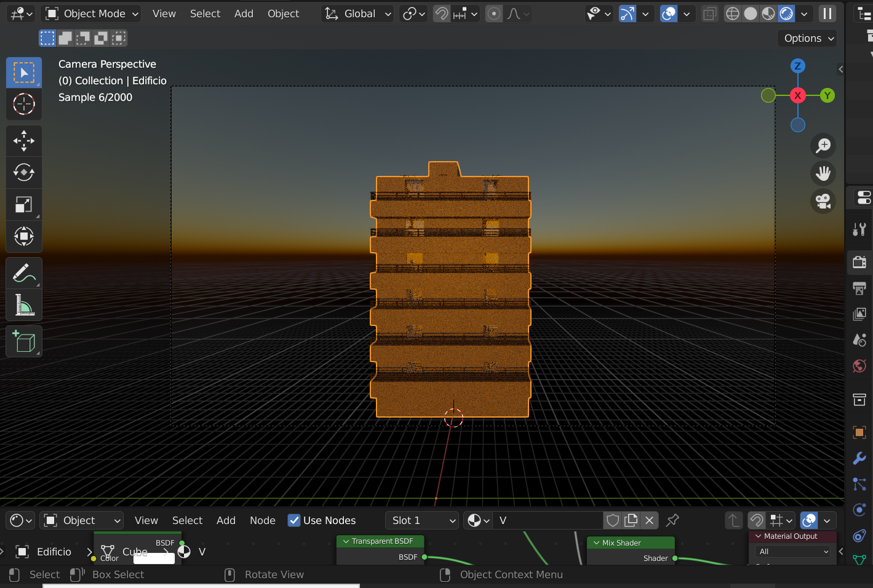Activate the Rotate tool
This screenshot has width=873, height=588.
point(24,173)
